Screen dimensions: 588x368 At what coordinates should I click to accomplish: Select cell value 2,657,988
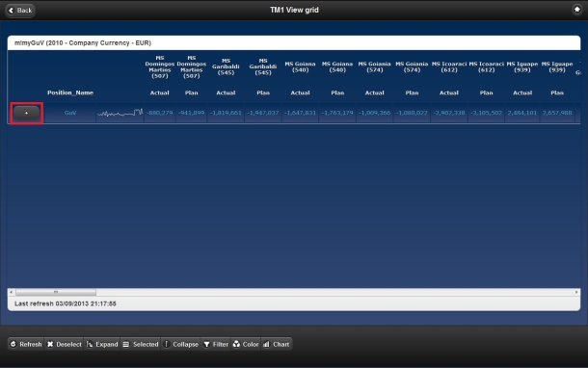coord(557,113)
